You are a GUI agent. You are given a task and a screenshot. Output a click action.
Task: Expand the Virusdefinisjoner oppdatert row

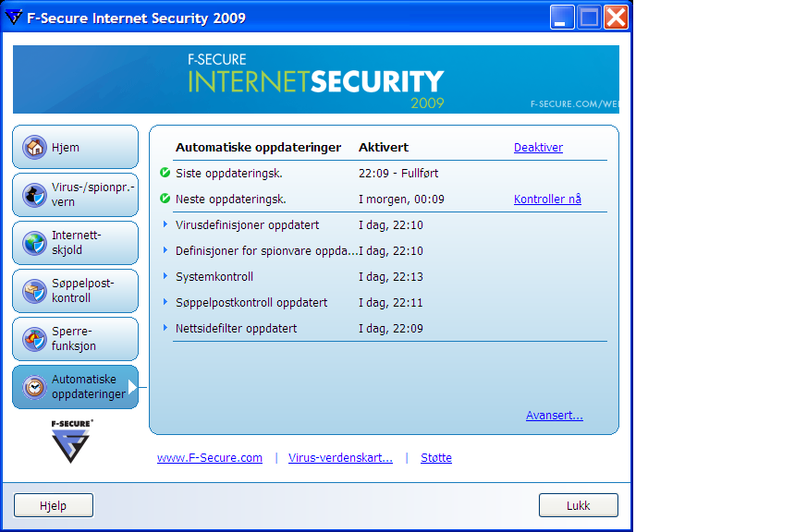coord(165,224)
